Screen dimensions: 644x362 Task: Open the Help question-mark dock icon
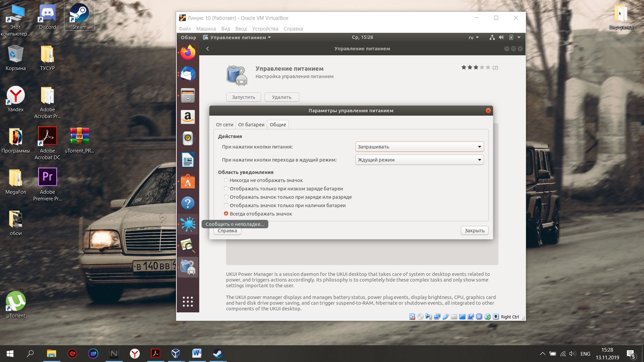tap(188, 203)
